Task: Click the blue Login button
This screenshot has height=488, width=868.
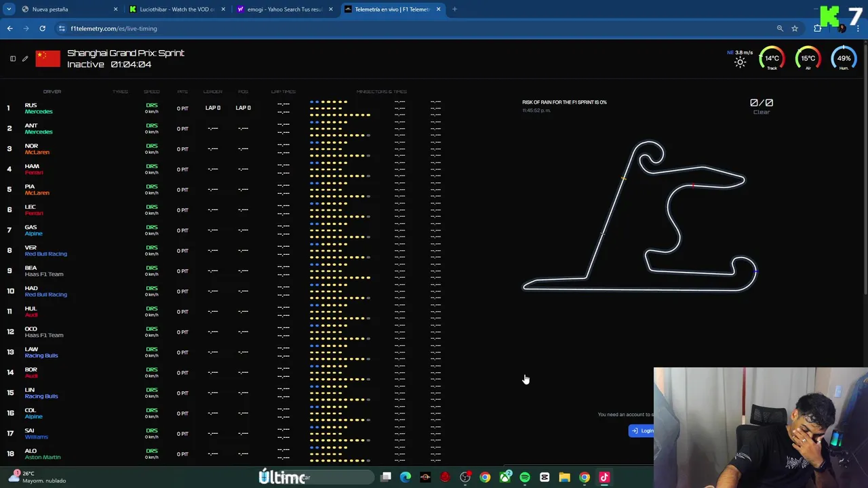Action: [x=642, y=430]
